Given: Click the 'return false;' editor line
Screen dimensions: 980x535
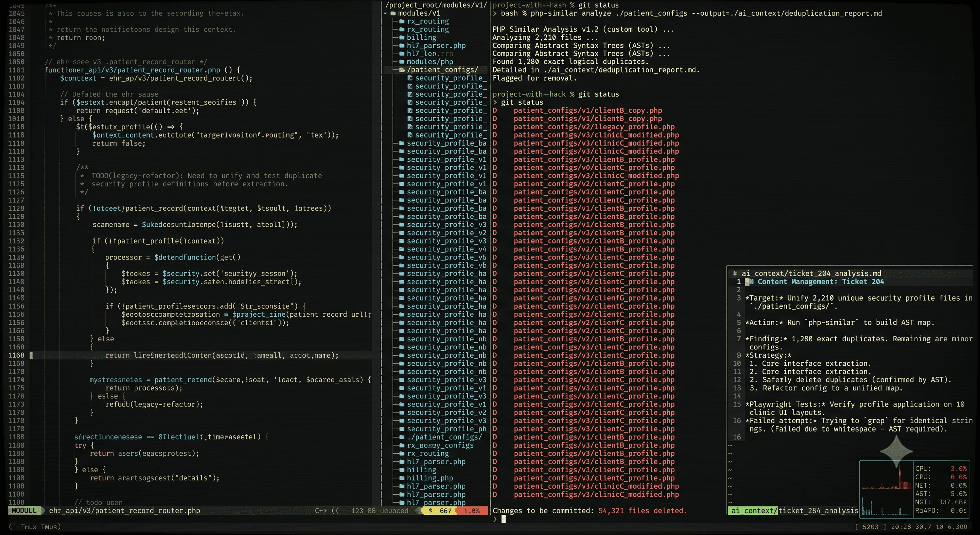Looking at the screenshot, I should (x=119, y=144).
